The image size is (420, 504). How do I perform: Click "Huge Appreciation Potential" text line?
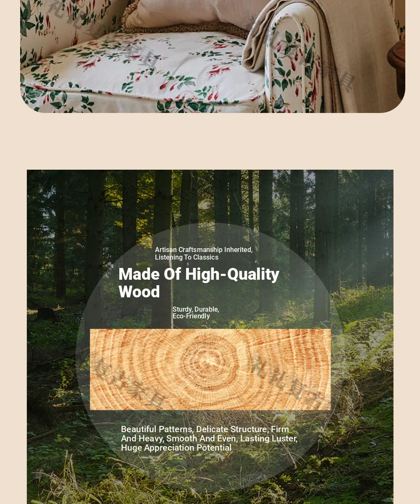click(x=176, y=448)
